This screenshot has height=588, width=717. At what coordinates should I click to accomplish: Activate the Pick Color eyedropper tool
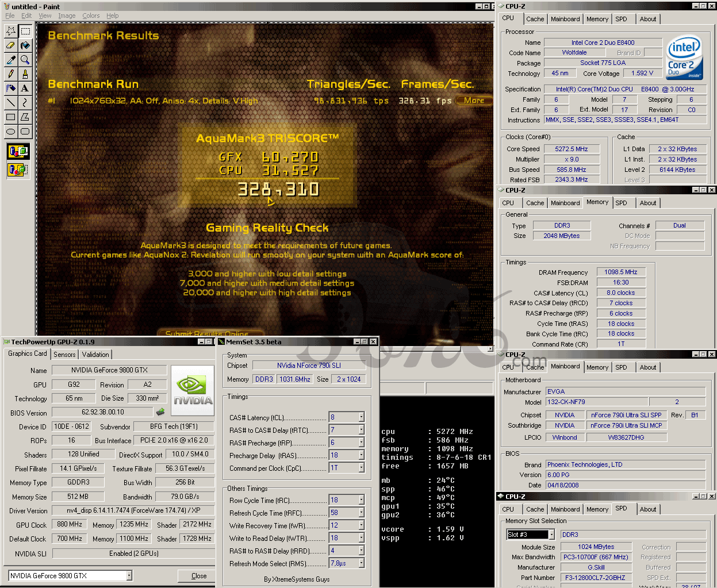tap(11, 59)
